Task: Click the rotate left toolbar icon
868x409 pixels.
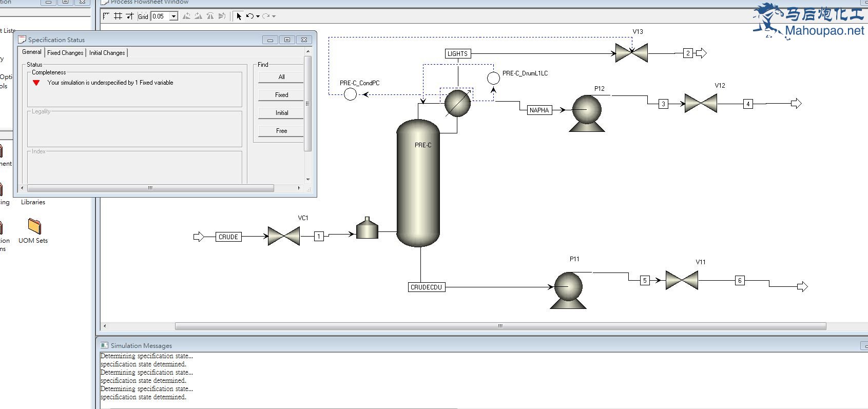Action: point(186,16)
